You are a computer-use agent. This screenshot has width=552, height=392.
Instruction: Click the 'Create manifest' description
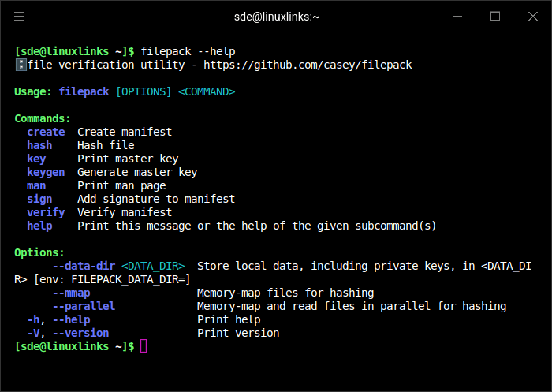[x=125, y=132]
